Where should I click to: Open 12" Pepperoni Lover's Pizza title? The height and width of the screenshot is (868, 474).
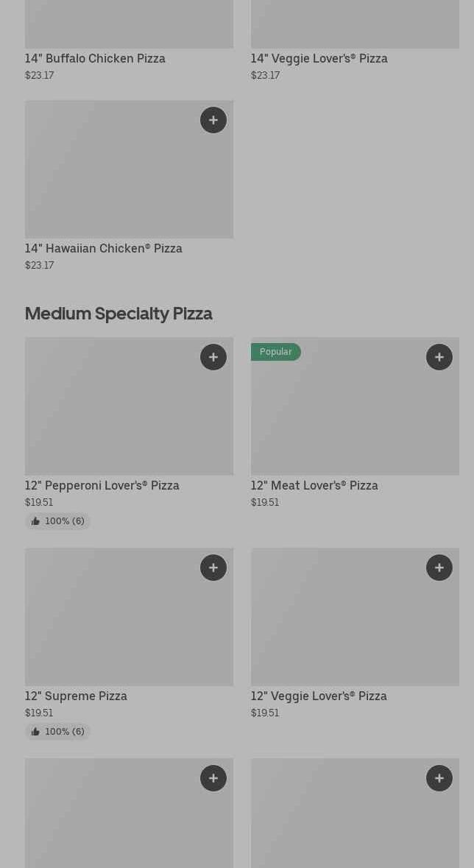[102, 485]
